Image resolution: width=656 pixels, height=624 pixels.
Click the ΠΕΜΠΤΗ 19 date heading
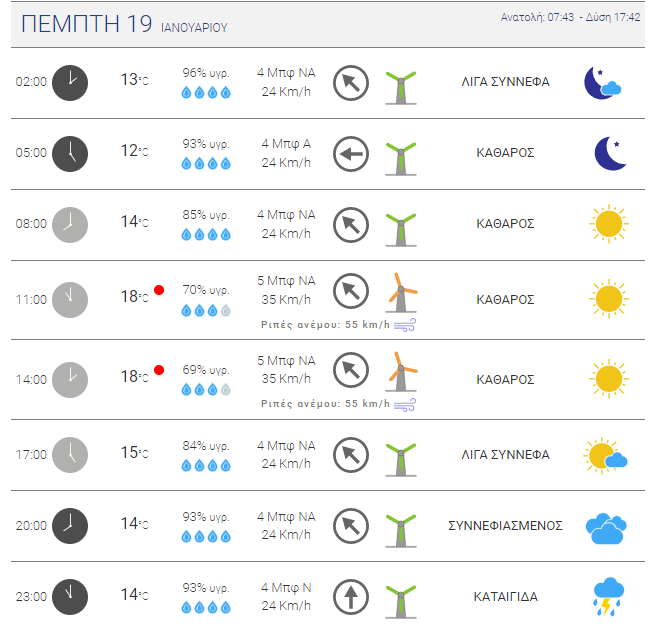click(x=87, y=23)
